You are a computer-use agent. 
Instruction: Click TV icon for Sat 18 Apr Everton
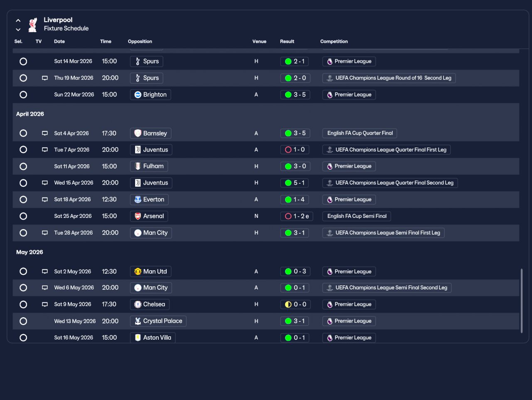[x=45, y=200]
